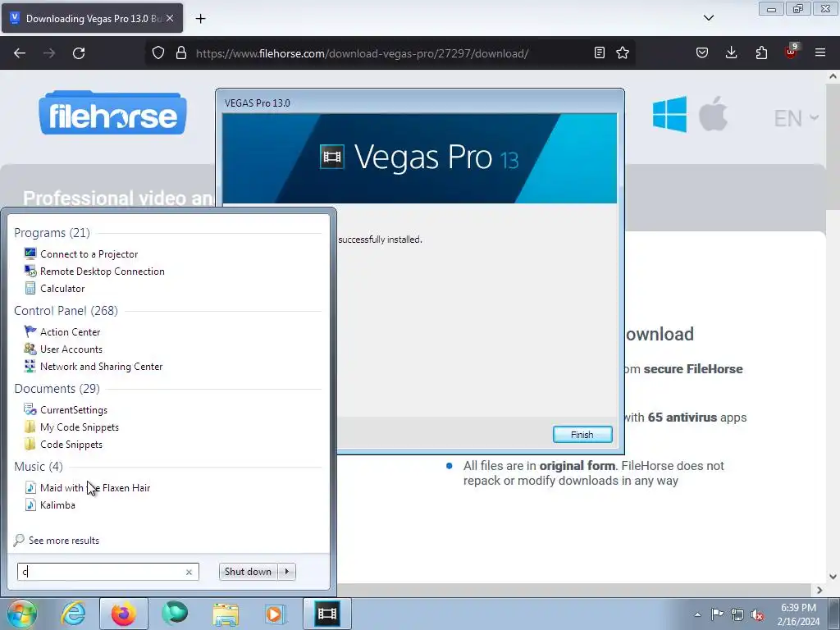Expand the Shut down options arrow
840x630 pixels.
click(287, 572)
